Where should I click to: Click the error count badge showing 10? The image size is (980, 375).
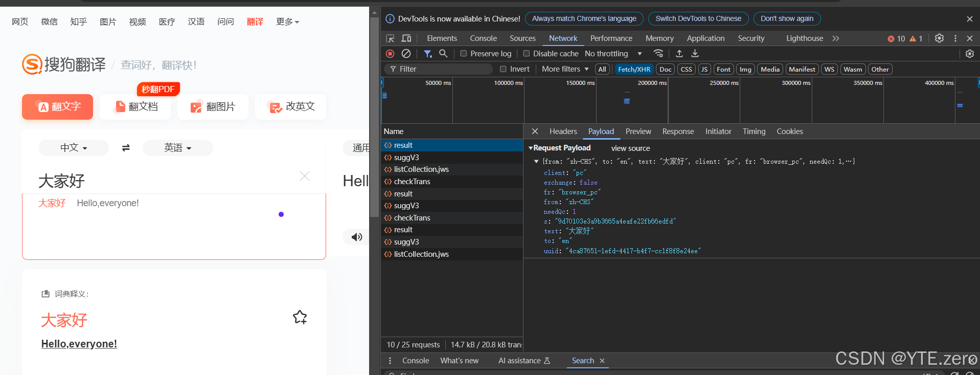[x=896, y=38]
